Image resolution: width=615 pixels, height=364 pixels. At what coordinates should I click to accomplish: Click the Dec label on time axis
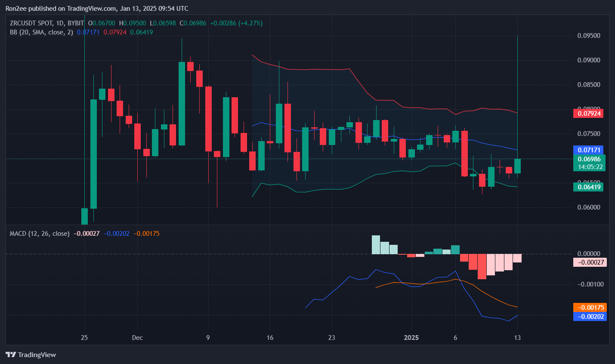click(137, 338)
